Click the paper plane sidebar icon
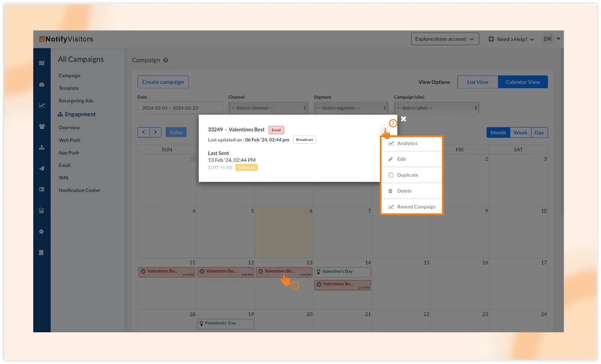 tap(42, 168)
